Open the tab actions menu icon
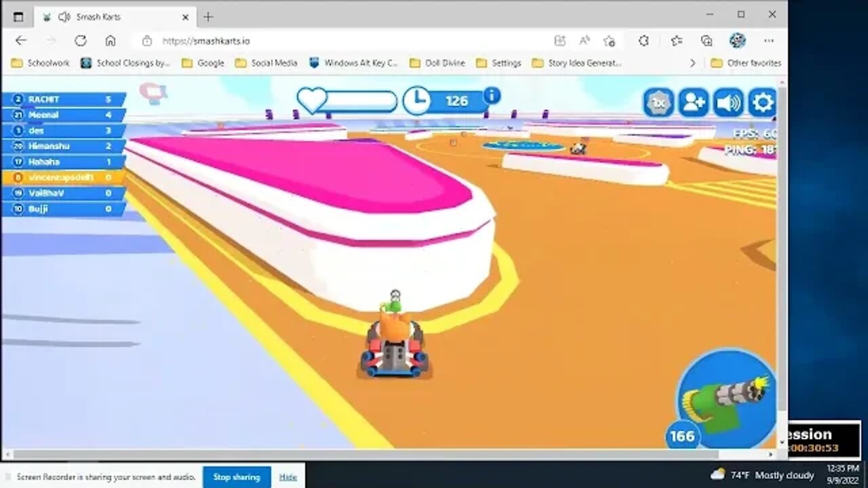 [18, 17]
